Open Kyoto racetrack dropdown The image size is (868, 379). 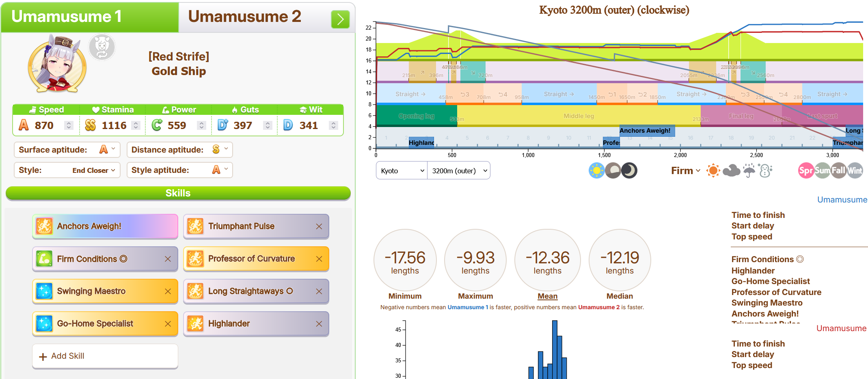click(402, 171)
